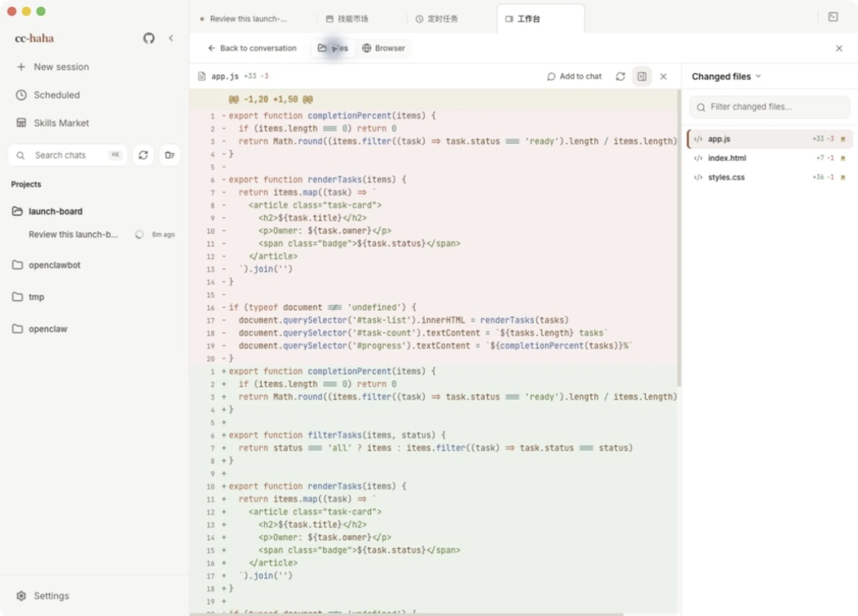Switch to the Files view
This screenshot has height=616, width=858.
pyautogui.click(x=333, y=48)
